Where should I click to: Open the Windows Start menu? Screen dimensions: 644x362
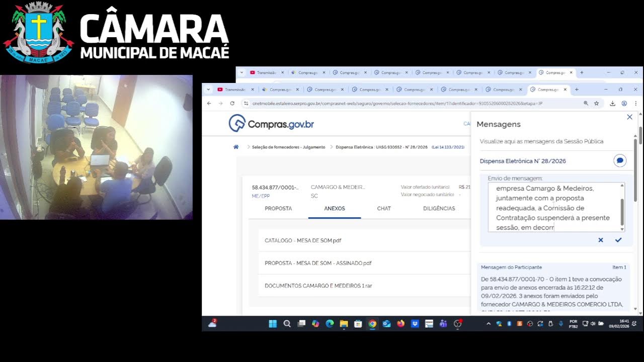pos(273,324)
